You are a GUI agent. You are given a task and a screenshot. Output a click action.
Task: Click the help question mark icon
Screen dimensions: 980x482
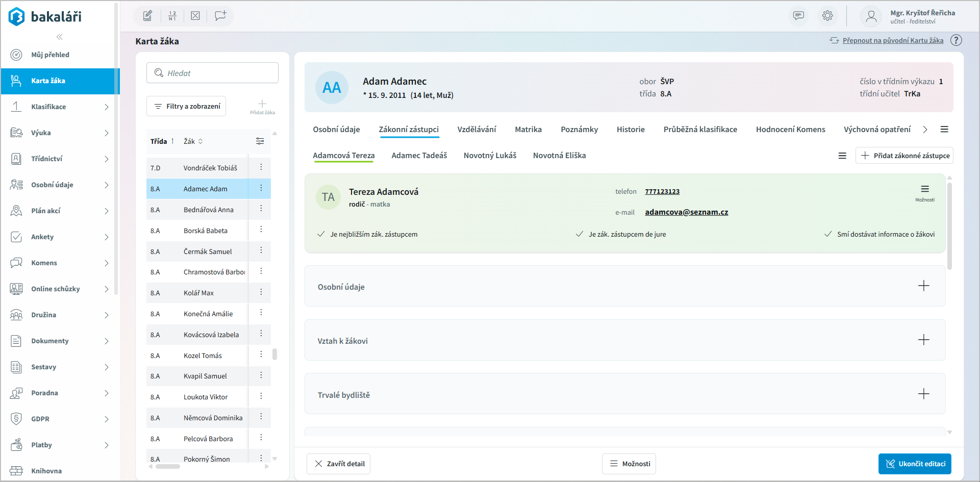957,40
